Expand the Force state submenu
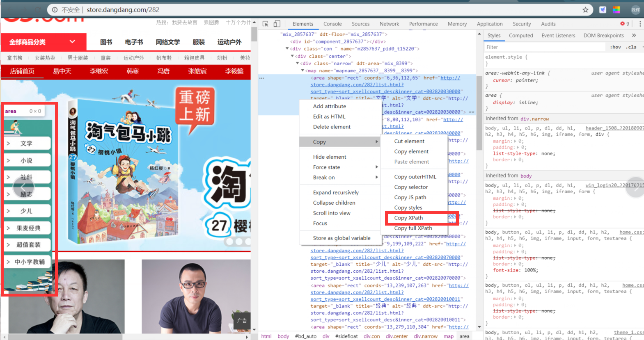644x340 pixels. (x=377, y=167)
